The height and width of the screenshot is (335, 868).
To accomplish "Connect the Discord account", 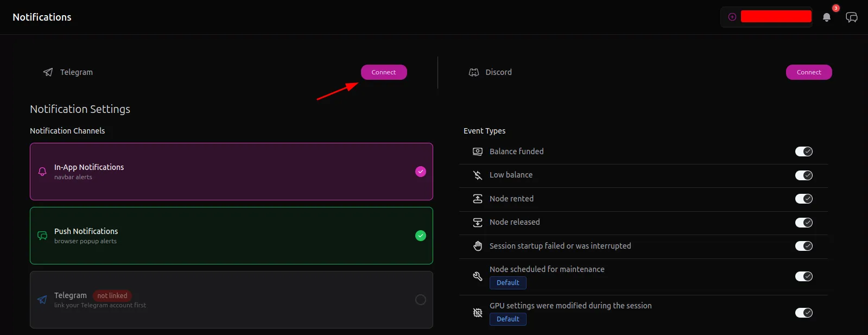I will (x=809, y=72).
